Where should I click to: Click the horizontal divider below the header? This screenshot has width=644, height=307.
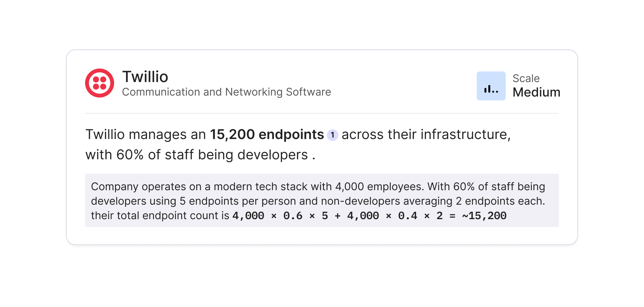coord(322,113)
